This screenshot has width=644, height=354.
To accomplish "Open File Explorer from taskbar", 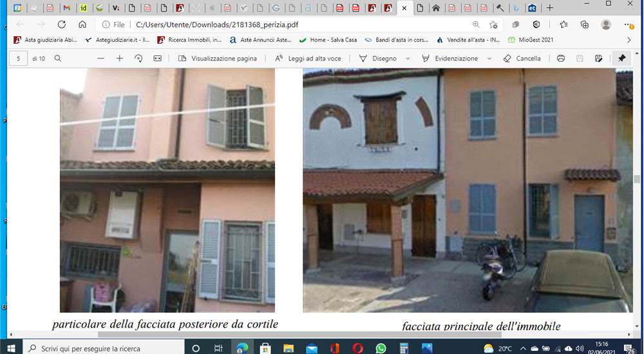I will coord(289,348).
